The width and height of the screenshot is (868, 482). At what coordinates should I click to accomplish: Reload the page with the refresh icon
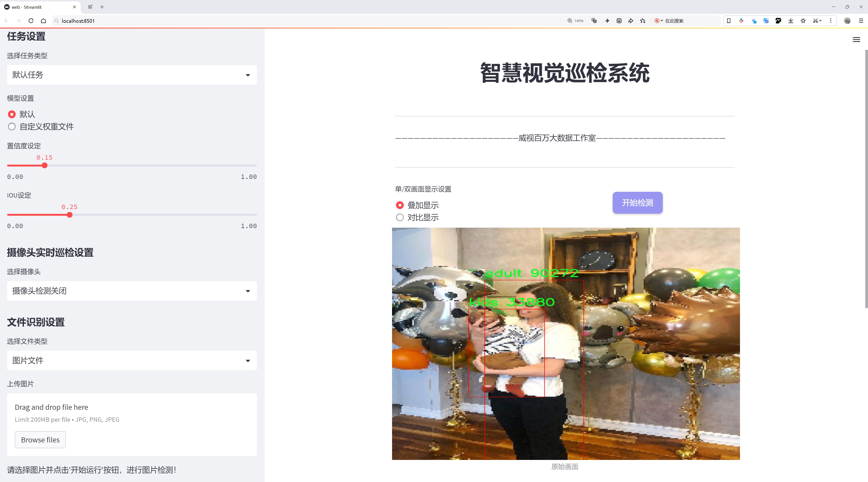tap(31, 20)
